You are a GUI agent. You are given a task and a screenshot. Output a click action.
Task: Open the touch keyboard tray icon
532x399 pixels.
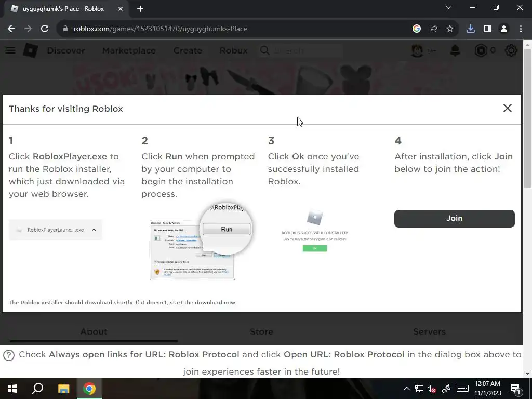point(462,389)
